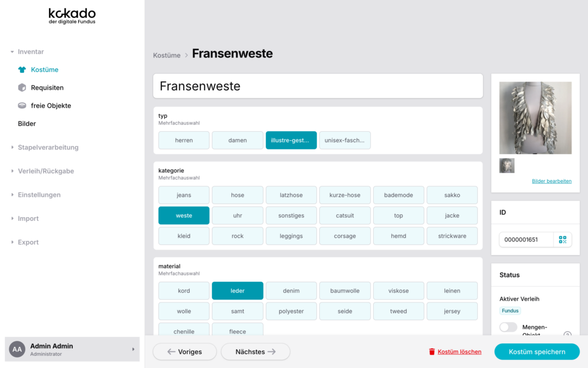Screen dimensions: 588x368
Task: Select the damen typ chip
Action: pos(237,140)
